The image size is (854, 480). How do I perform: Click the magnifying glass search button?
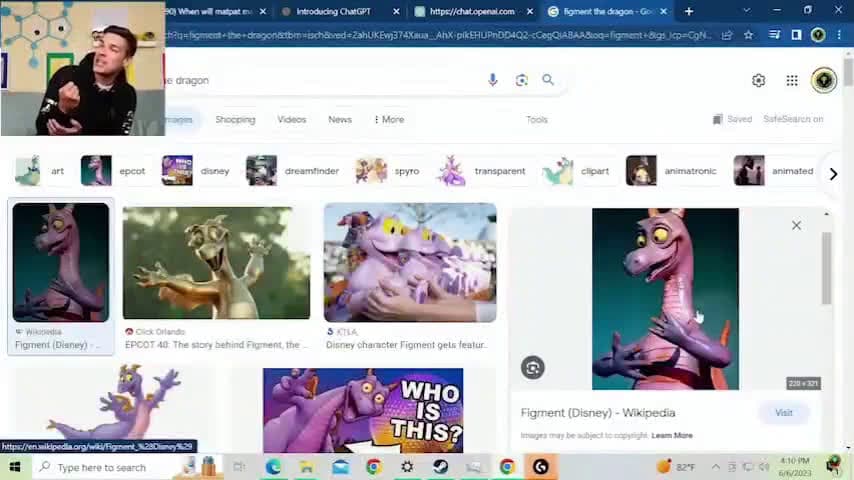548,80
